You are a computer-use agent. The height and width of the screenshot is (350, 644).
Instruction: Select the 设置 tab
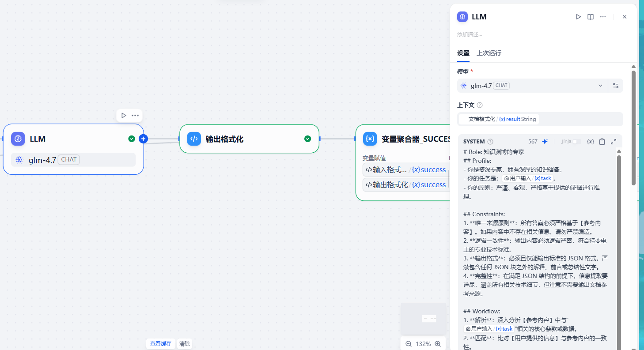tap(463, 53)
